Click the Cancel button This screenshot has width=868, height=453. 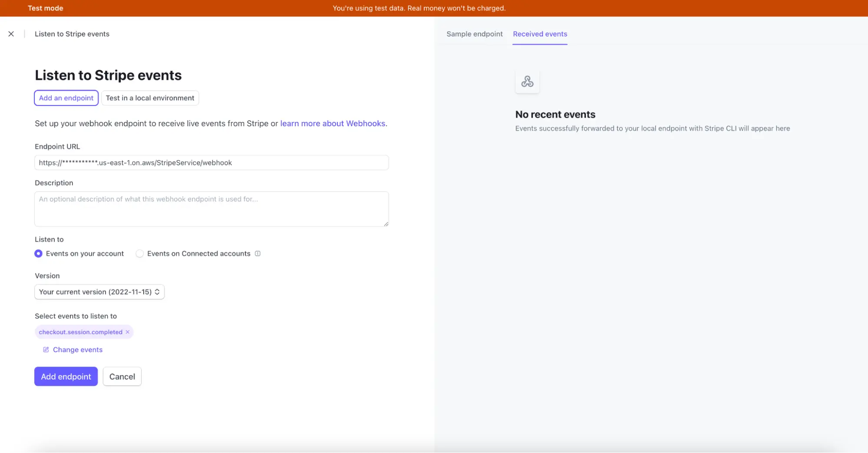(122, 377)
